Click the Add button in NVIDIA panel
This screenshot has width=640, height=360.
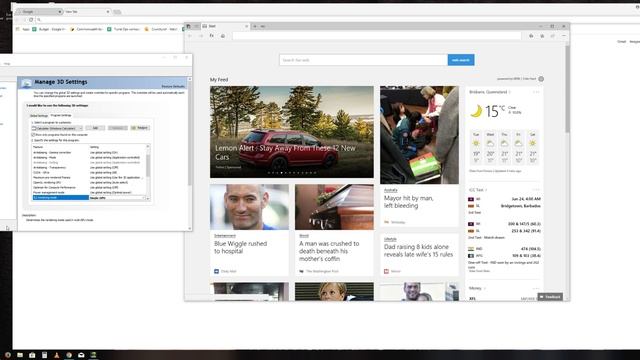click(95, 128)
